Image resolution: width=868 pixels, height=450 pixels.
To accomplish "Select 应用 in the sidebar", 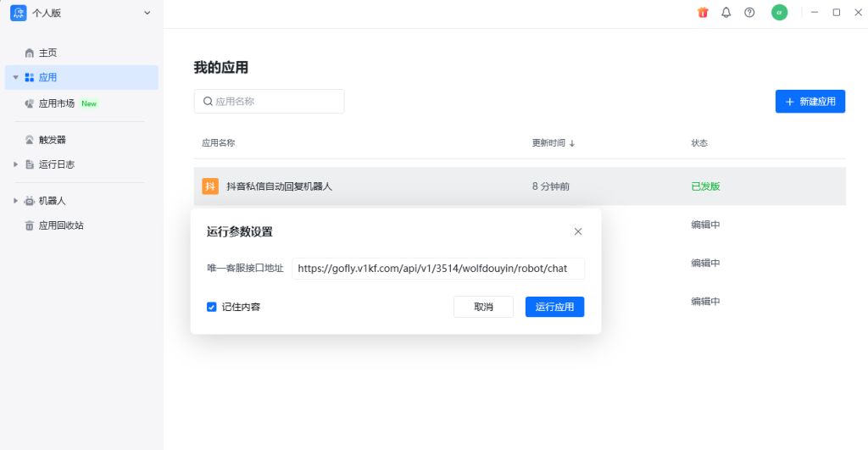I will [81, 77].
